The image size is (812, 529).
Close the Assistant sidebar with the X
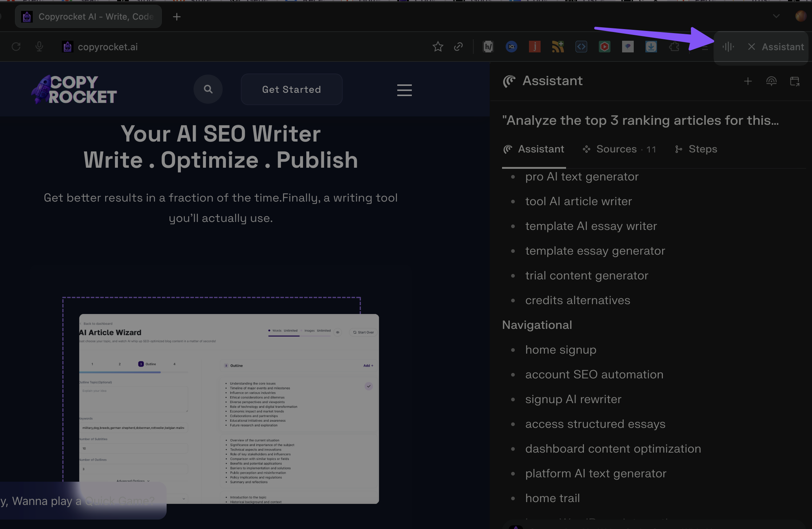point(751,47)
